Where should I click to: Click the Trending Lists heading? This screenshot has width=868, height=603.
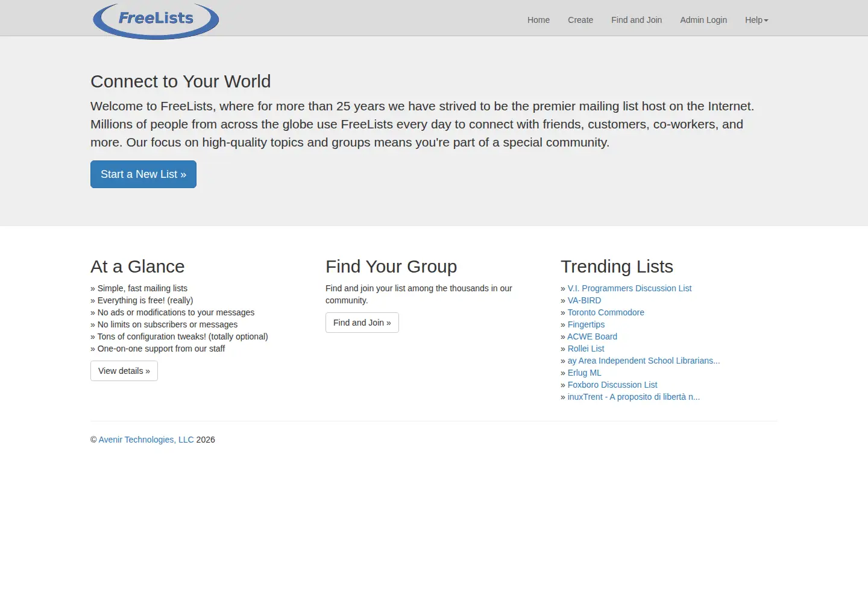point(617,267)
